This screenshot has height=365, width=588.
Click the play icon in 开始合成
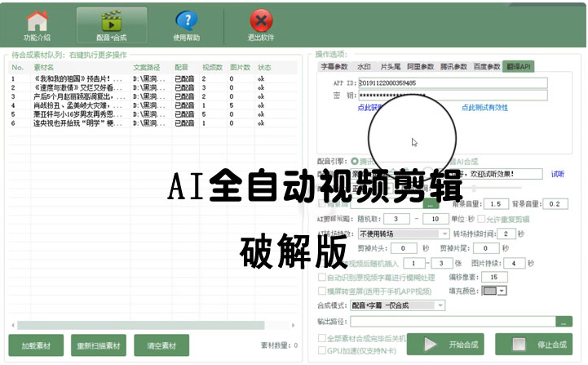pyautogui.click(x=430, y=344)
